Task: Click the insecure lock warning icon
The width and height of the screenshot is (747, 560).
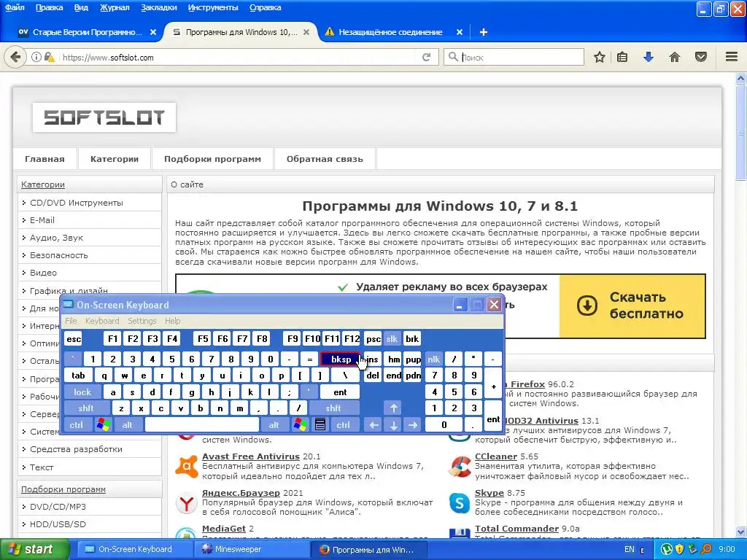Action: (x=49, y=57)
